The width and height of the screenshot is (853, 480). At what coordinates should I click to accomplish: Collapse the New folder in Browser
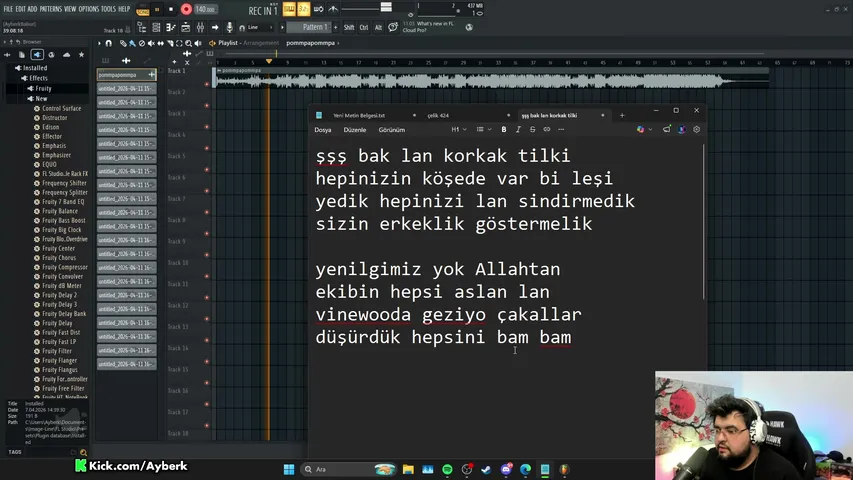(x=38, y=99)
